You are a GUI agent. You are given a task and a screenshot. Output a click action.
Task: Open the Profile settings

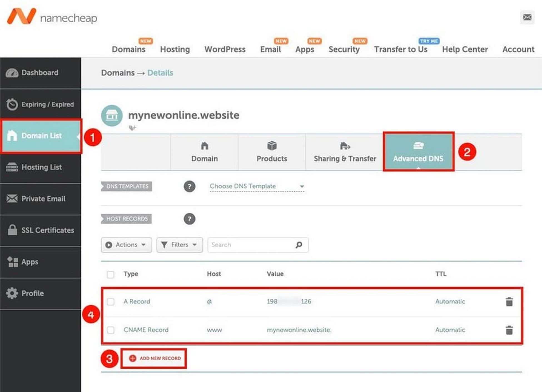pyautogui.click(x=33, y=293)
